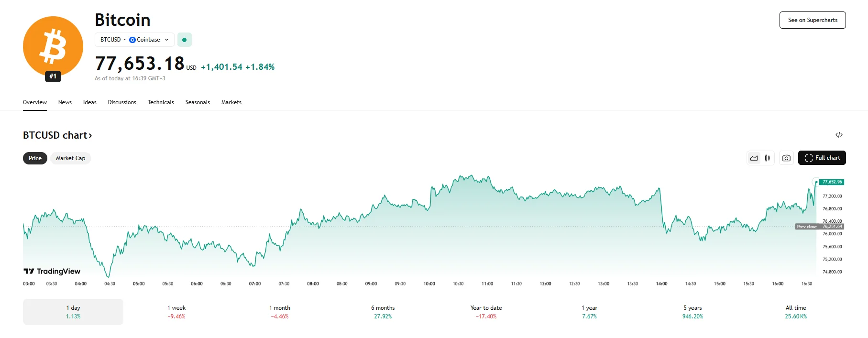Select the 1 week time range

point(176,312)
